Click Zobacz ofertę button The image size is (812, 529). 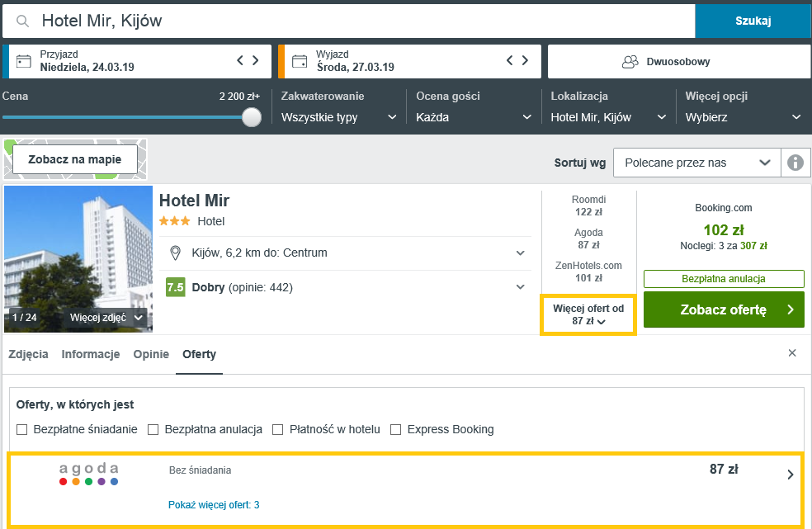tap(724, 309)
